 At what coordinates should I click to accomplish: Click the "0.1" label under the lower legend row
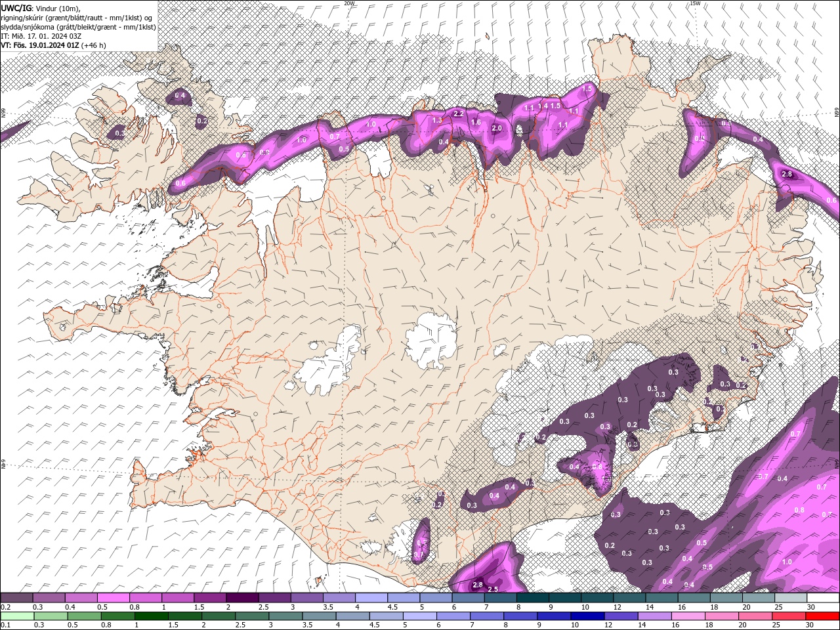[5, 625]
